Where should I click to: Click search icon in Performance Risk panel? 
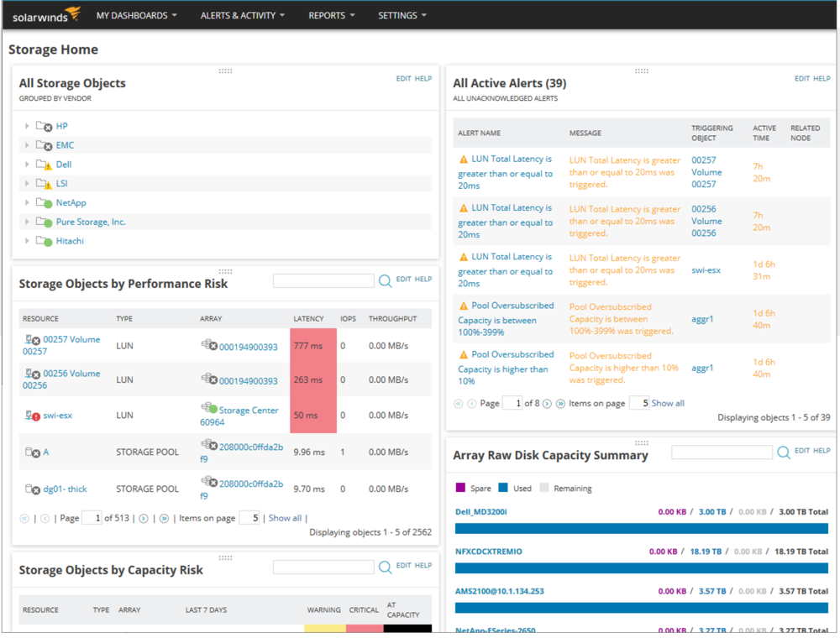click(385, 281)
